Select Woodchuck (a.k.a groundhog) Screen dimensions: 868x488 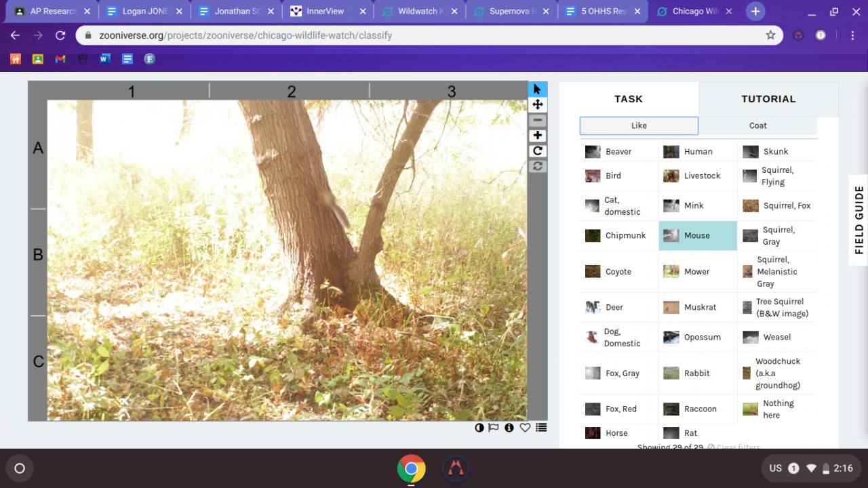pos(777,373)
